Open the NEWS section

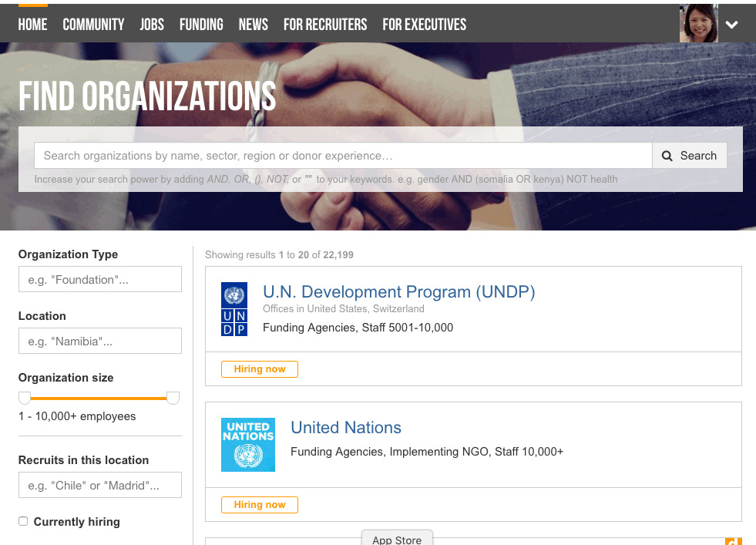click(x=253, y=25)
